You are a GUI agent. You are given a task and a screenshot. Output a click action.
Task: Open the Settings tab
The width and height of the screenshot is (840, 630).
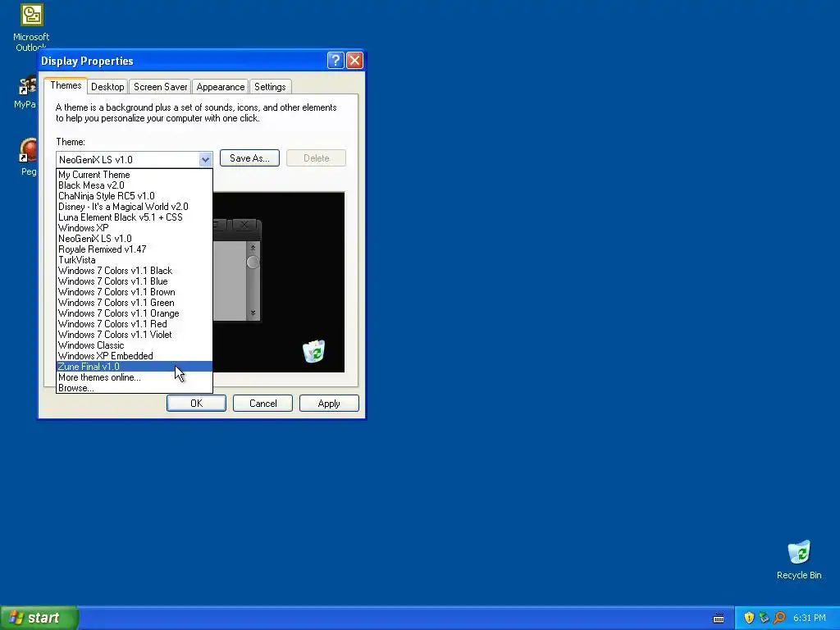(x=270, y=87)
